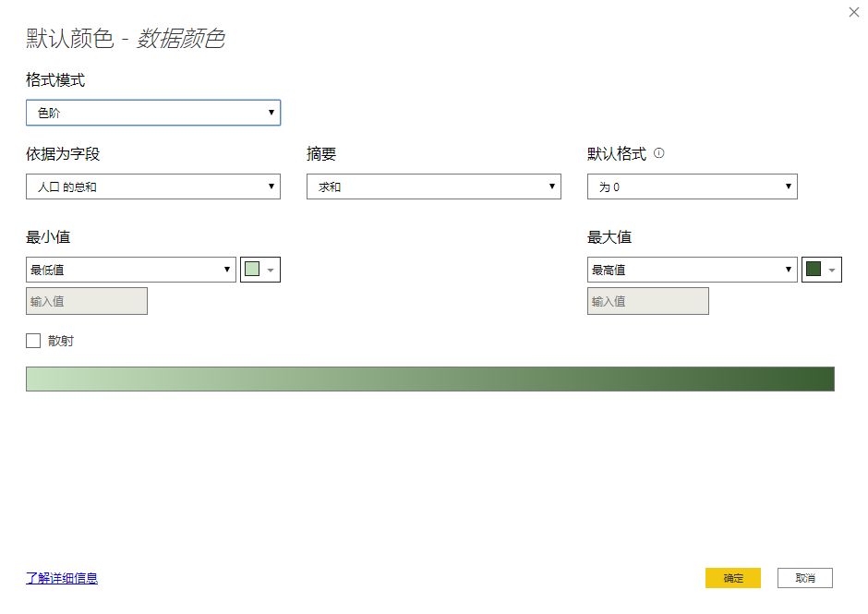This screenshot has height=614, width=868.
Task: Confirm with the yellow 确定 button
Action: tap(732, 578)
